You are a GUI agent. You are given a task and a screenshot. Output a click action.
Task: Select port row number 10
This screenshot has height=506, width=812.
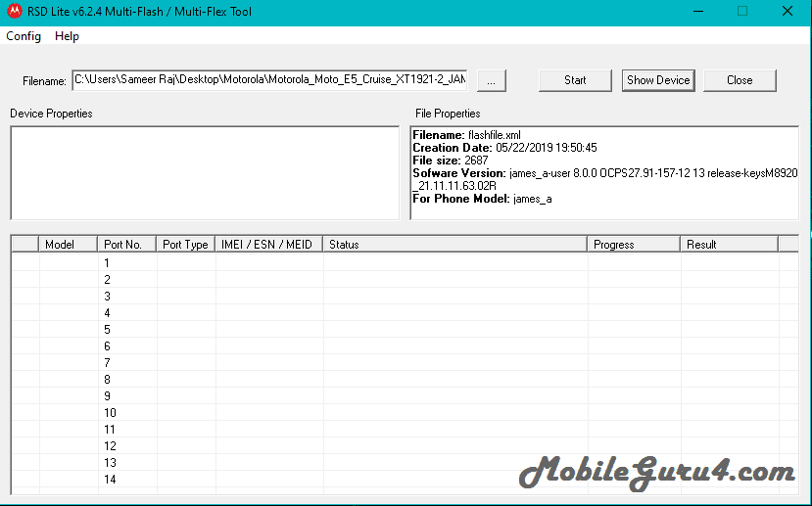coord(405,412)
